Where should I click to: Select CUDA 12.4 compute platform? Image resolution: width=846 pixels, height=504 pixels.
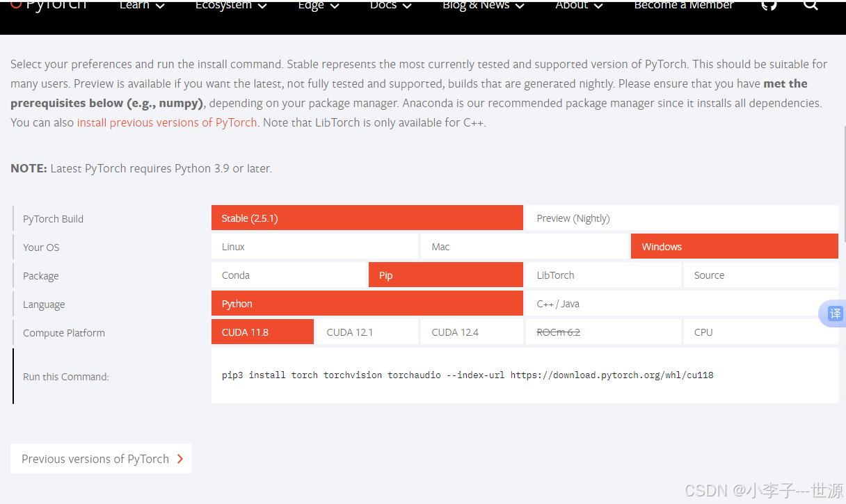click(472, 332)
